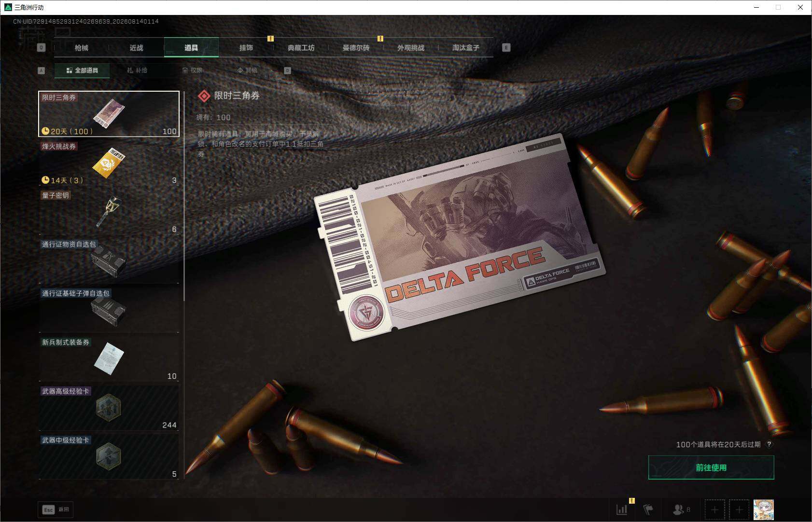The height and width of the screenshot is (522, 812).
Task: Close the 三角洲行动 window
Action: pyautogui.click(x=800, y=7)
